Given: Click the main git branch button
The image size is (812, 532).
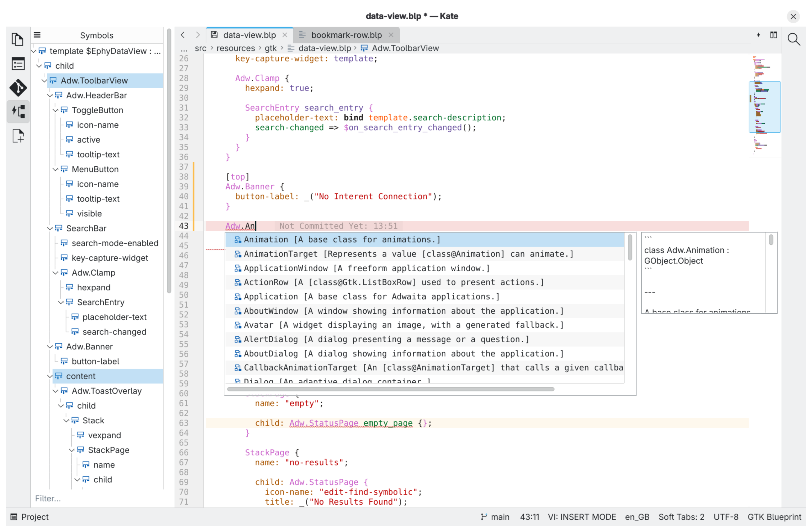Looking at the screenshot, I should point(495,517).
